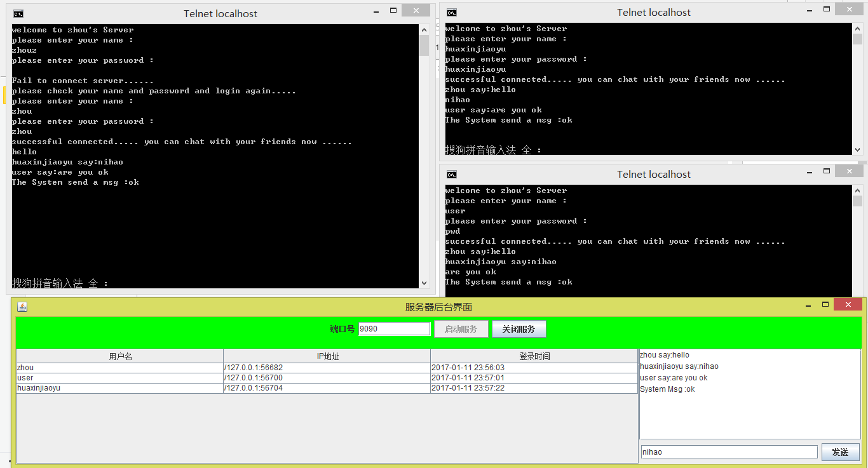Click the 登录时间 column header
The height and width of the screenshot is (468, 868).
[534, 356]
